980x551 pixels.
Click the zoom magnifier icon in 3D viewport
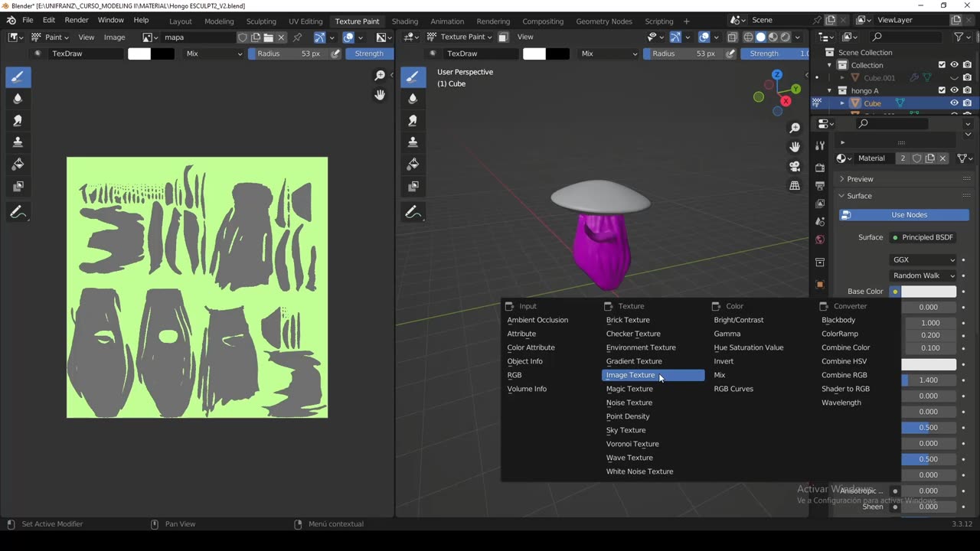point(795,128)
